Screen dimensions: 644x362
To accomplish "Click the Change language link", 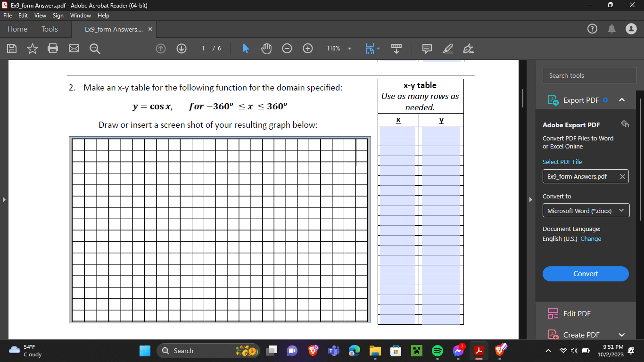I will point(591,239).
